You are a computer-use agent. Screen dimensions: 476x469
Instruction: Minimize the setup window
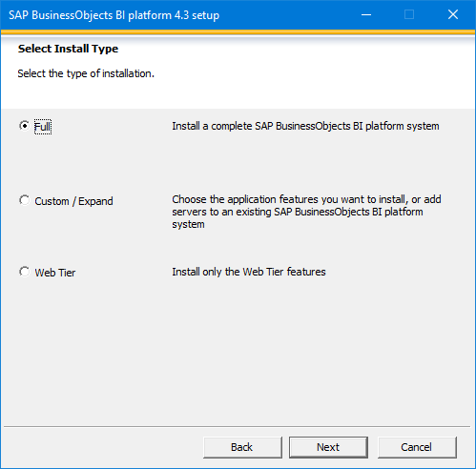[x=366, y=14]
